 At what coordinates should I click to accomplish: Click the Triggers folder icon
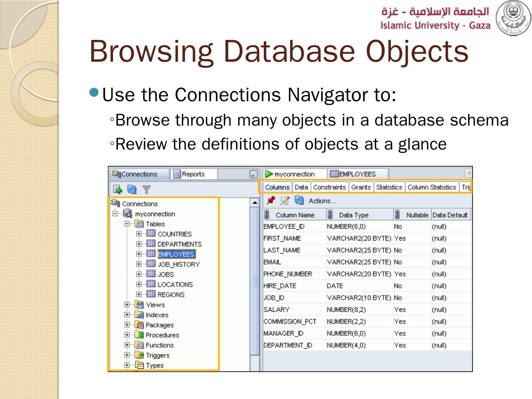point(139,355)
